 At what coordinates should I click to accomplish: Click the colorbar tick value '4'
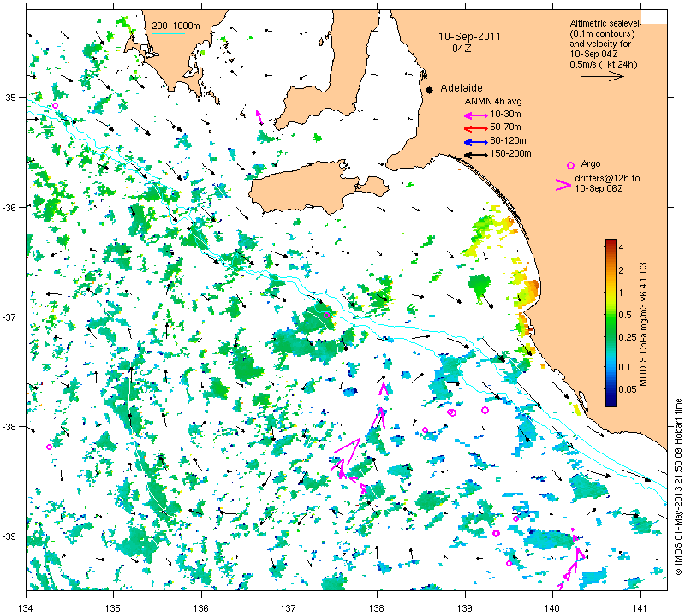(x=622, y=247)
